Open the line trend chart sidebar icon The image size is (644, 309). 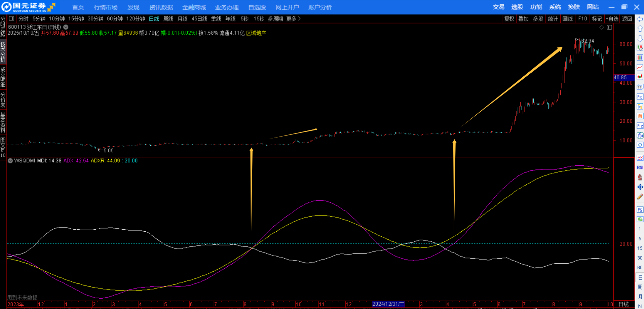tap(640, 67)
